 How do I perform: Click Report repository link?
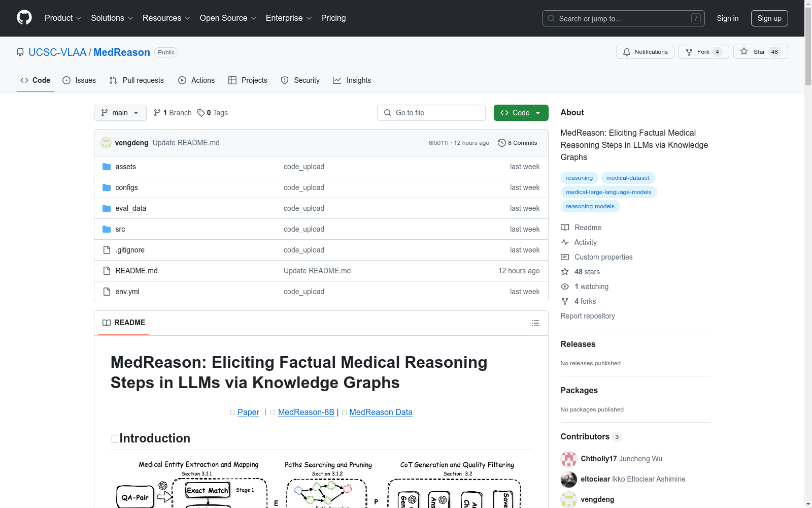coord(588,316)
